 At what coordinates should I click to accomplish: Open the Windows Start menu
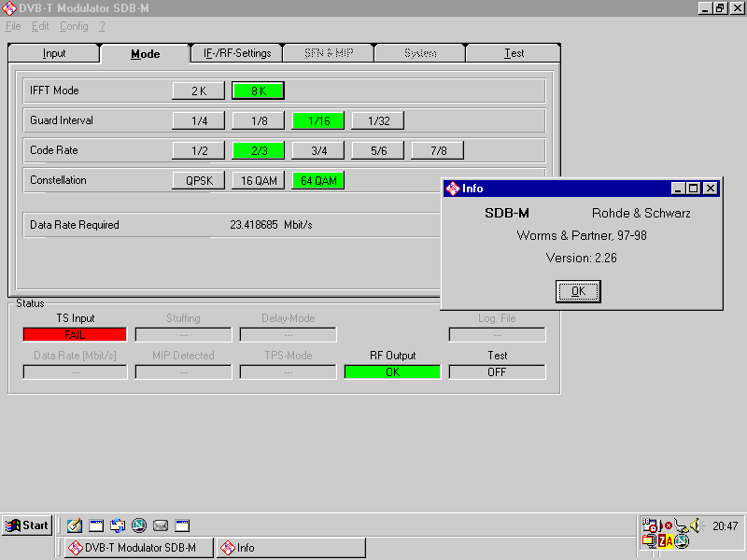27,525
